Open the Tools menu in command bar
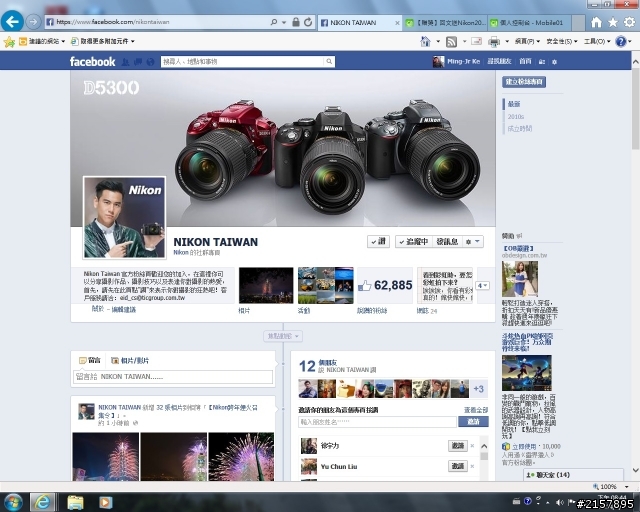Image resolution: width=640 pixels, height=512 pixels. pyautogui.click(x=597, y=41)
